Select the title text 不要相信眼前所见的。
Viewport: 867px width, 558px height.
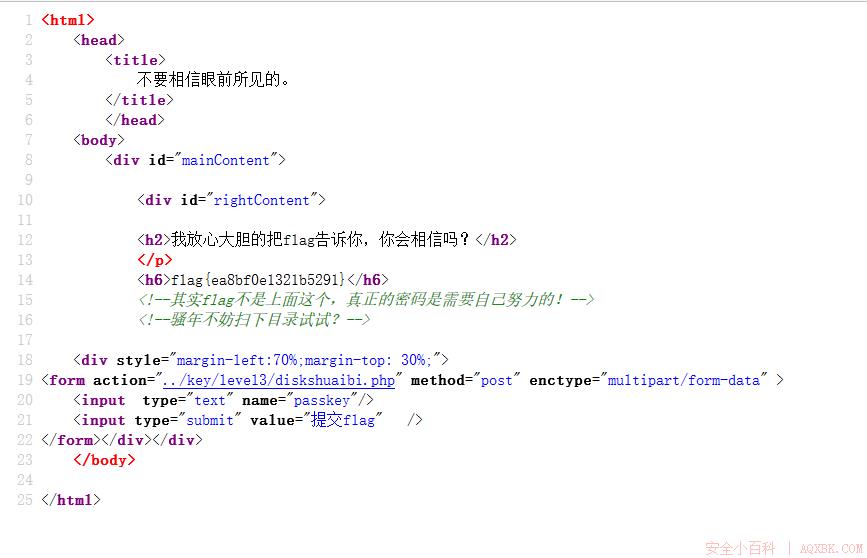click(213, 80)
